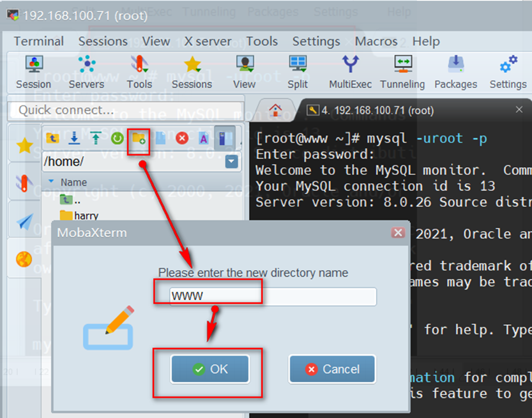Open the Macros menu
532x418 pixels.
pos(376,41)
